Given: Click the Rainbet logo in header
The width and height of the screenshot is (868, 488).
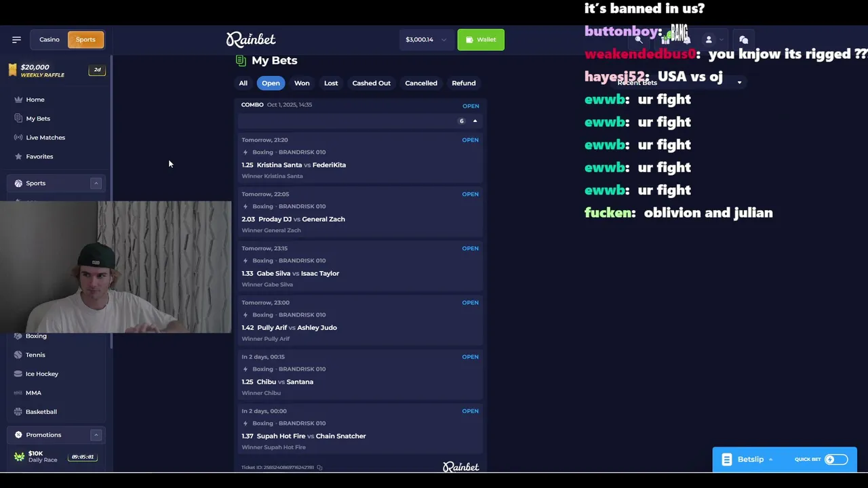Looking at the screenshot, I should [x=251, y=39].
